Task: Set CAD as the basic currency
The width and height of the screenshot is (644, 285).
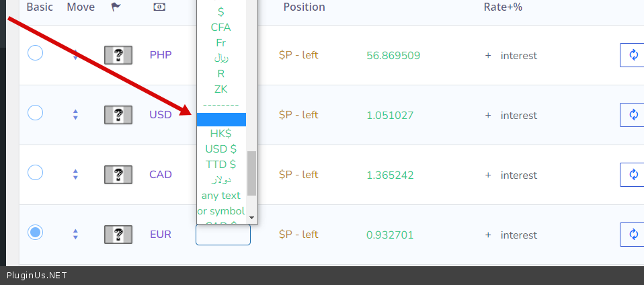Action: click(36, 173)
